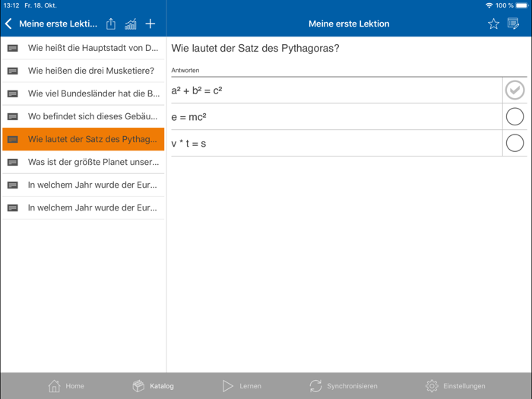Tap the back arrow in the lesson header
The image size is (532, 399).
[9, 24]
